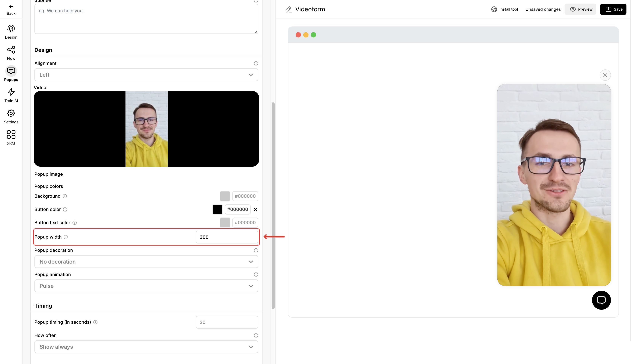Click the Button color hex field
The image size is (631, 364).
point(238,209)
